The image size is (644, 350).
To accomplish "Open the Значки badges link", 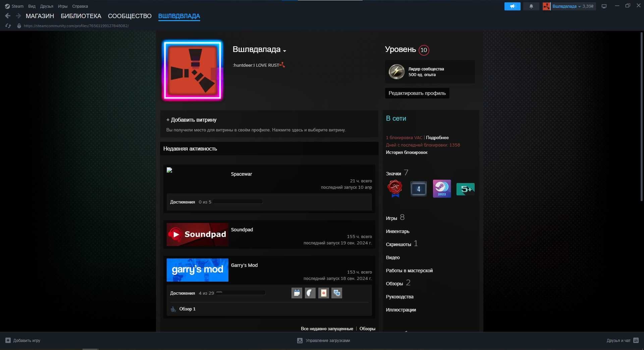I will coord(393,174).
